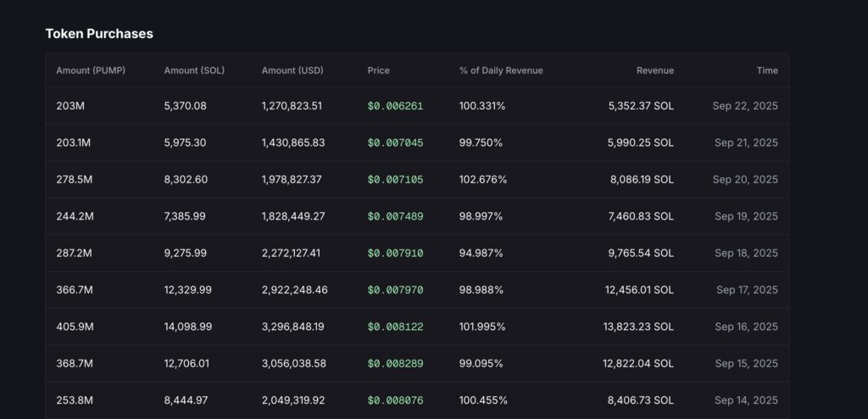Click the 100.455% daily revenue value
868x419 pixels.
coord(483,400)
